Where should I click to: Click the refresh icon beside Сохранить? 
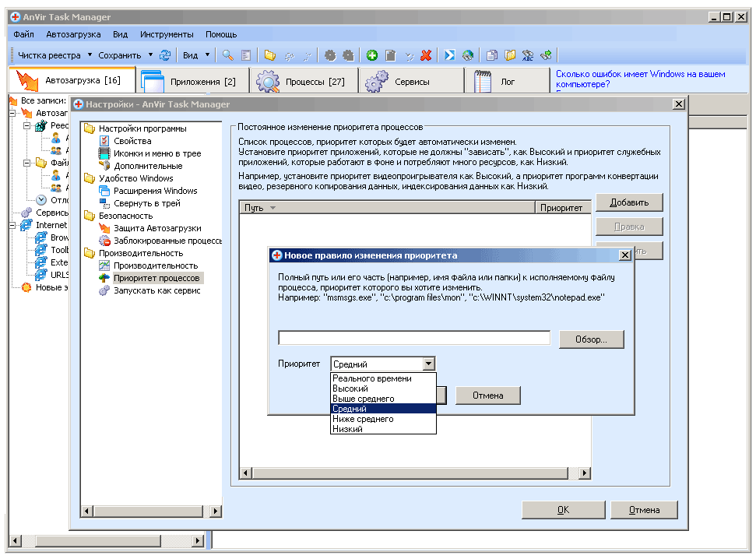[165, 55]
